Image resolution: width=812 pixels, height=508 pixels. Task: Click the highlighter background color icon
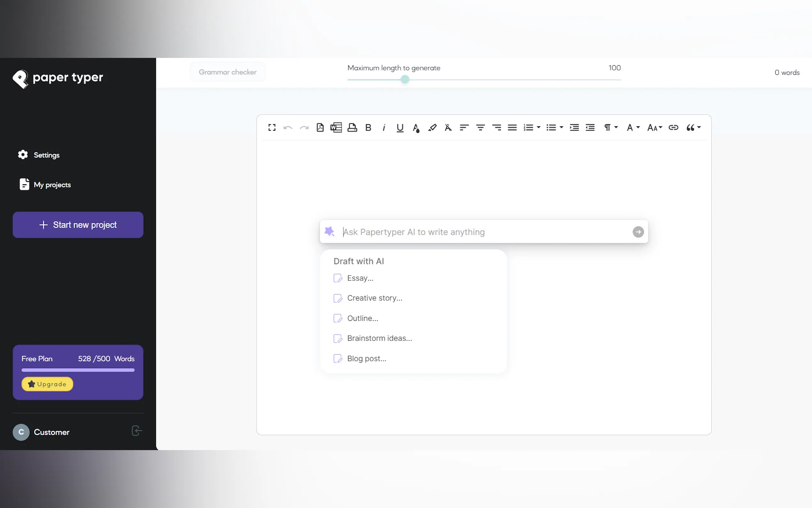point(432,127)
